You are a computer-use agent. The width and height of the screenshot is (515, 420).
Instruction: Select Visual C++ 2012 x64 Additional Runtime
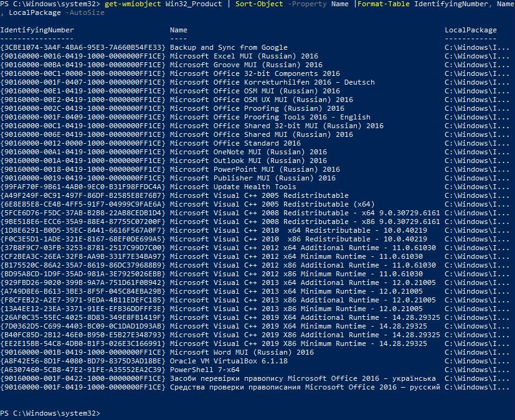click(303, 248)
